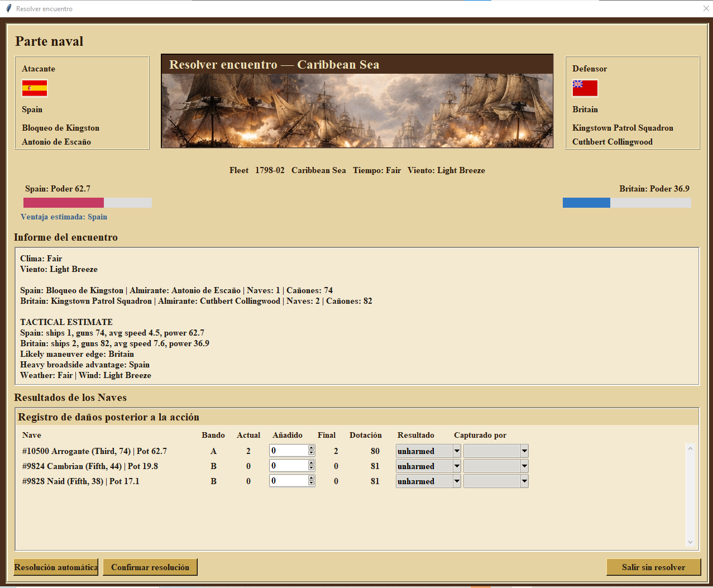Screen dimensions: 713x588
Task: Click Dotación value 80 for Arrogante
Action: tap(375, 451)
